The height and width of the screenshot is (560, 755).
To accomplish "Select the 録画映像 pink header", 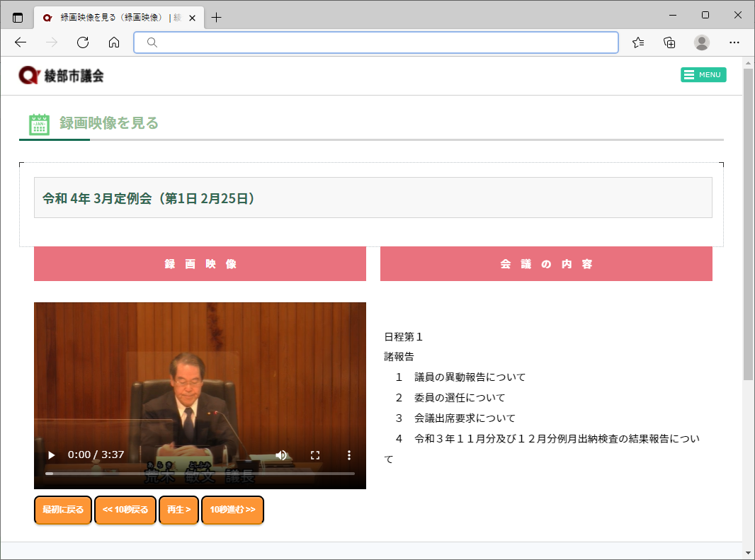I will (x=200, y=264).
